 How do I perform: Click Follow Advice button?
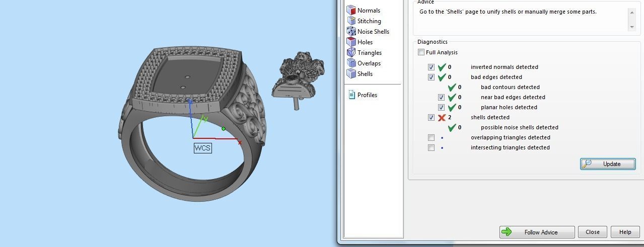point(537,232)
